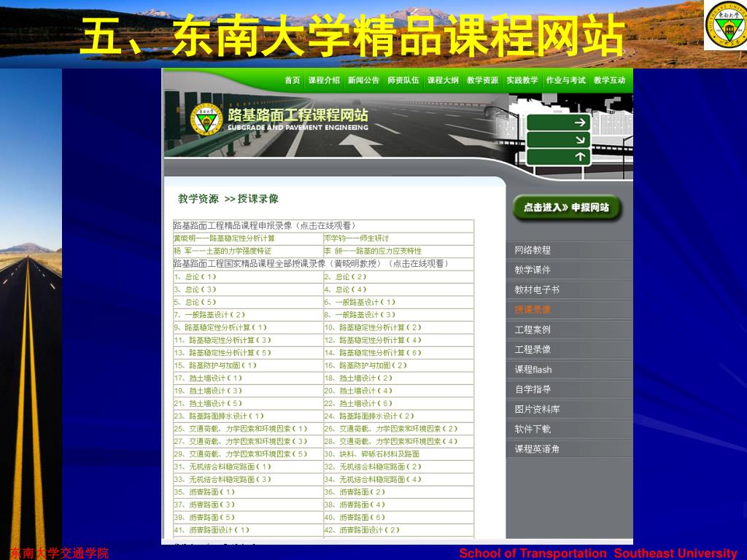Open lecture 41、沥青路面设计(1)

[212, 530]
